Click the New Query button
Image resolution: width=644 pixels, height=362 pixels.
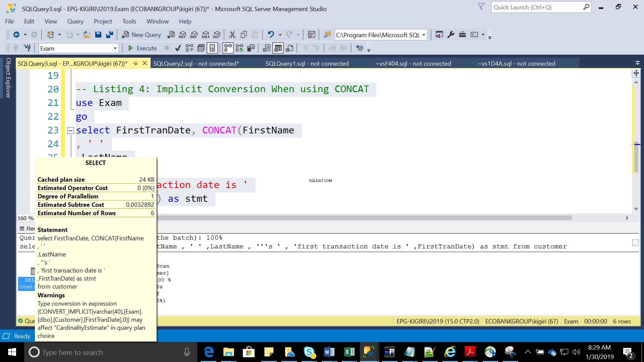[x=141, y=35]
